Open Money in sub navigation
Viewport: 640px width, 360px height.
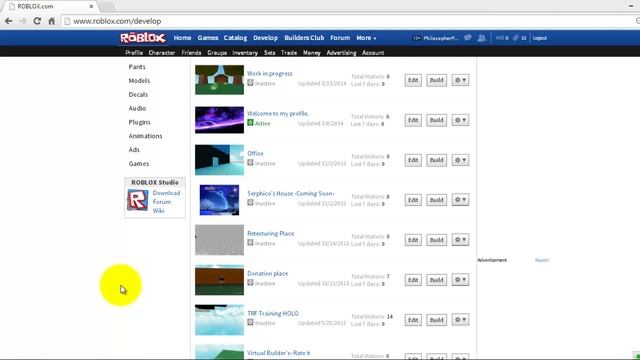tap(311, 53)
